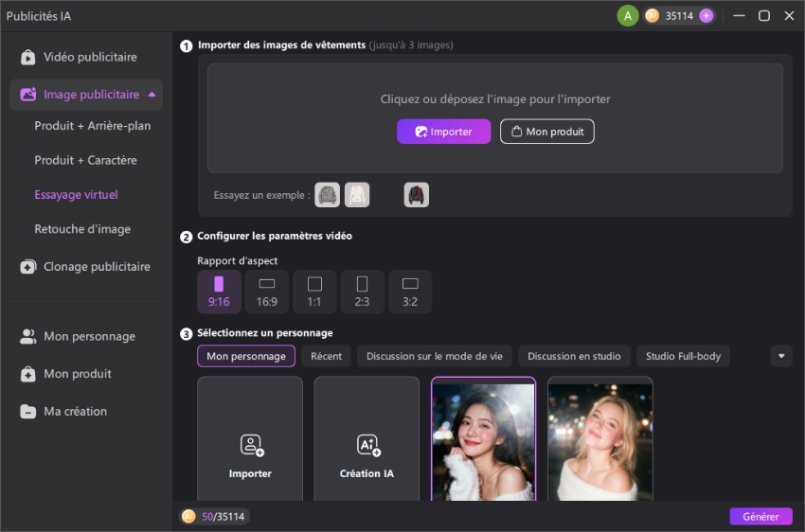This screenshot has height=532, width=805.
Task: Click the 50/35114 credits indicator
Action: tap(215, 517)
